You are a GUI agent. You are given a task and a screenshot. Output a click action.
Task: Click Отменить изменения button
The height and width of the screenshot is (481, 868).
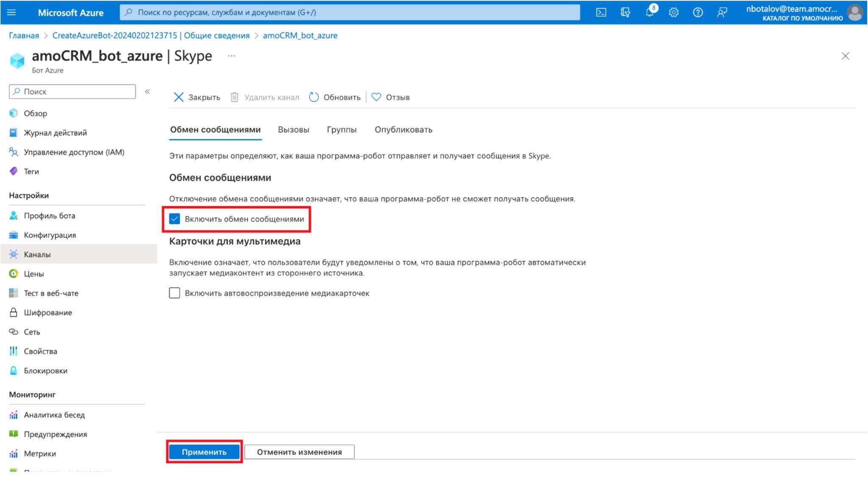[299, 452]
